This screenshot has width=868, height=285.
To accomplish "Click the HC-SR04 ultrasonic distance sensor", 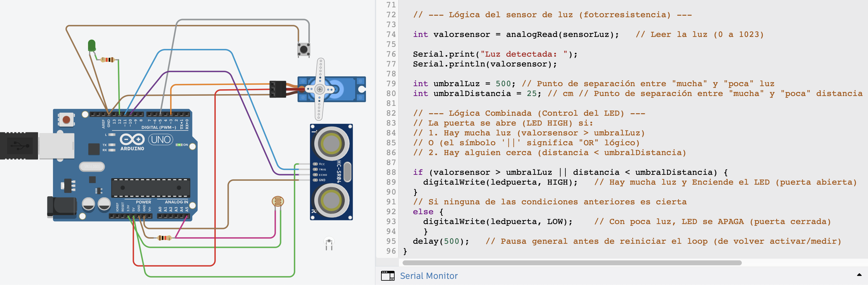I will pos(331,172).
